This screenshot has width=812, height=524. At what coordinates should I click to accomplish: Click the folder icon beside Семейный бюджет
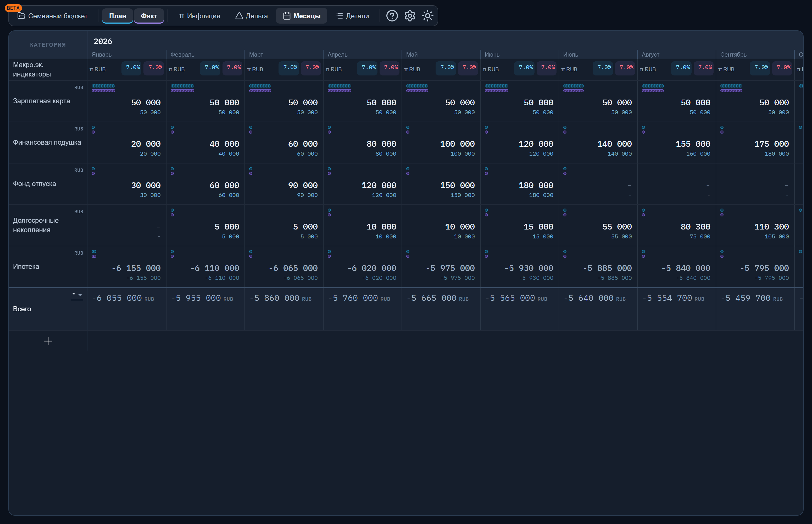[21, 16]
